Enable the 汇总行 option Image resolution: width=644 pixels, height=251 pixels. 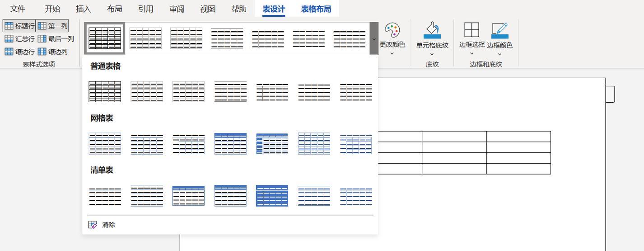click(x=19, y=39)
